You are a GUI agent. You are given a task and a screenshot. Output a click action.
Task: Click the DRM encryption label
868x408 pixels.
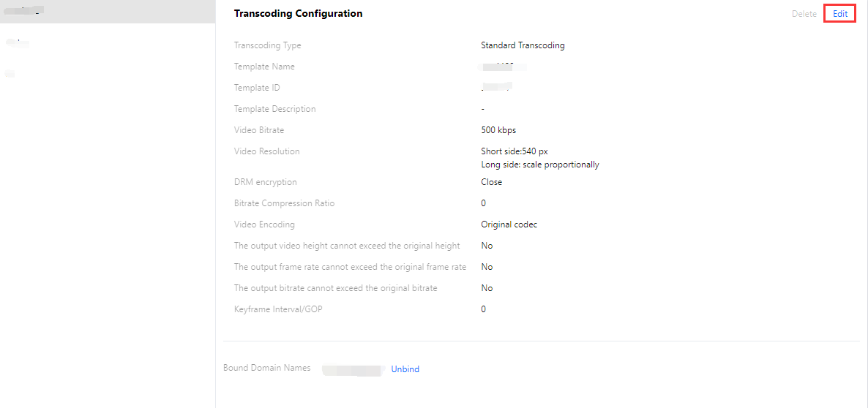pos(265,182)
